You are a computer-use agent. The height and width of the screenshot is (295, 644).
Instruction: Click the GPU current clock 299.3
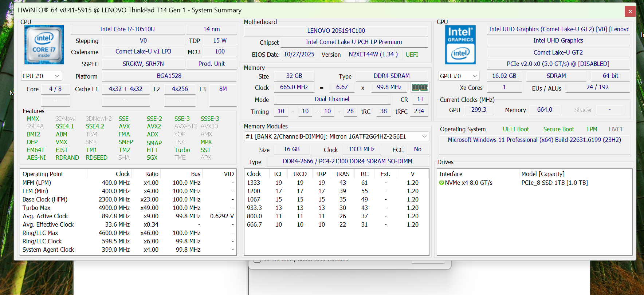point(479,109)
